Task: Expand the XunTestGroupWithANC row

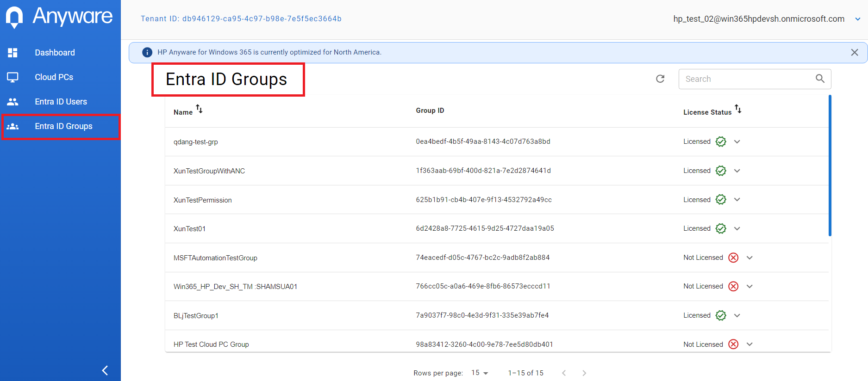Action: (737, 171)
